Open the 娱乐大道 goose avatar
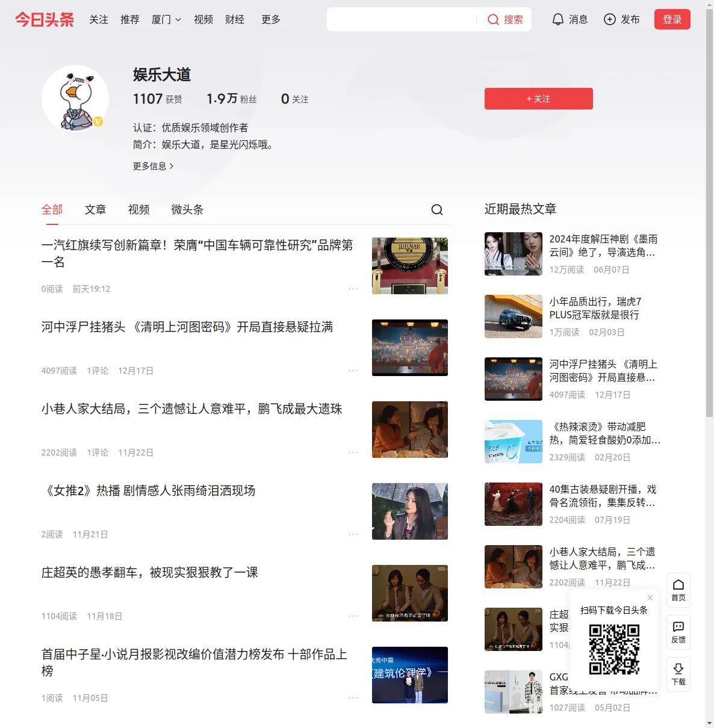The height and width of the screenshot is (728, 714). point(75,98)
